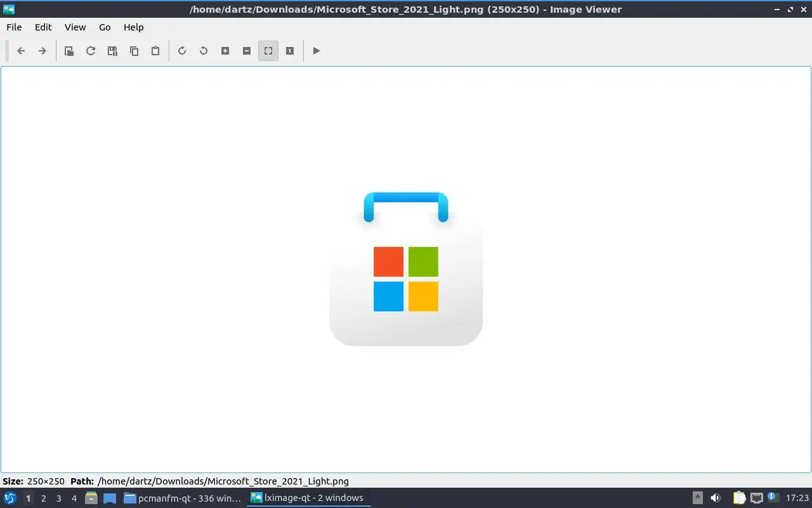Copy the image to the clipboard
The height and width of the screenshot is (508, 812).
[134, 51]
